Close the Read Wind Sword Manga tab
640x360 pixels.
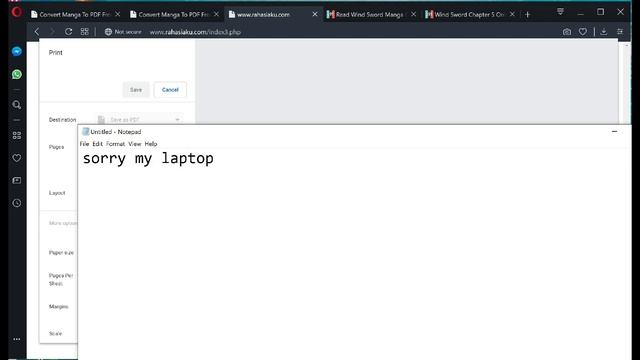413,14
